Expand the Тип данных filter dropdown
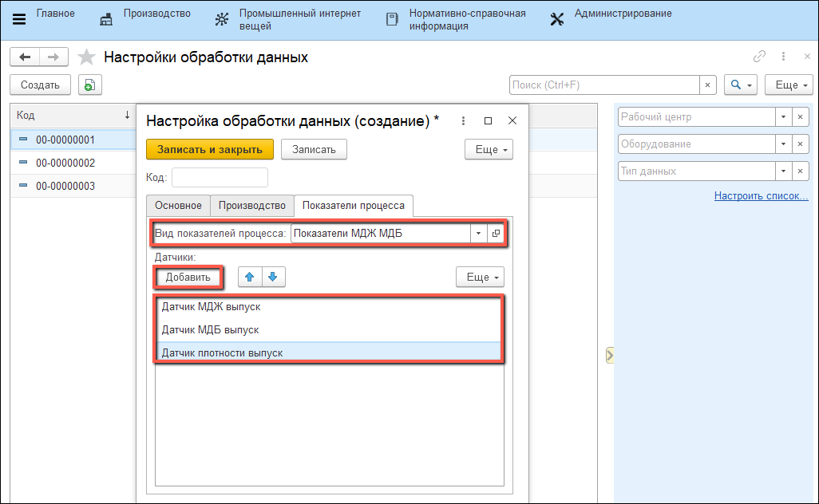Image resolution: width=819 pixels, height=504 pixels. click(783, 171)
